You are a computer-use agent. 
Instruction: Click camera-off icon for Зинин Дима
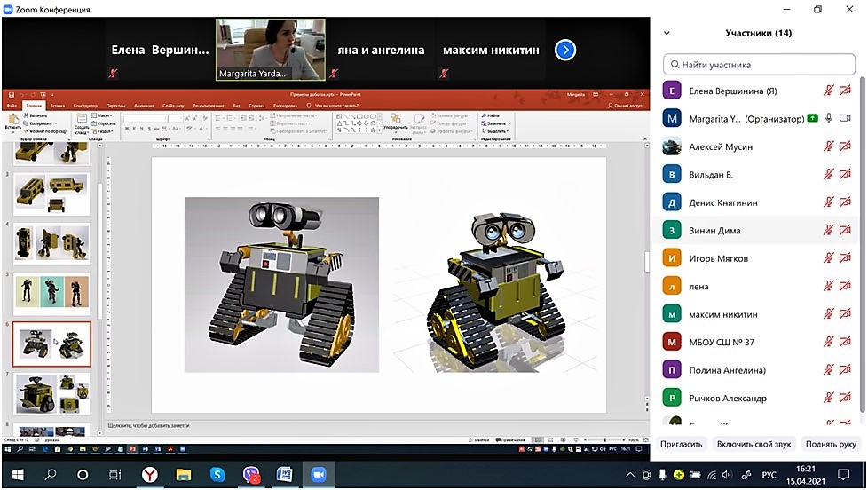(x=845, y=230)
